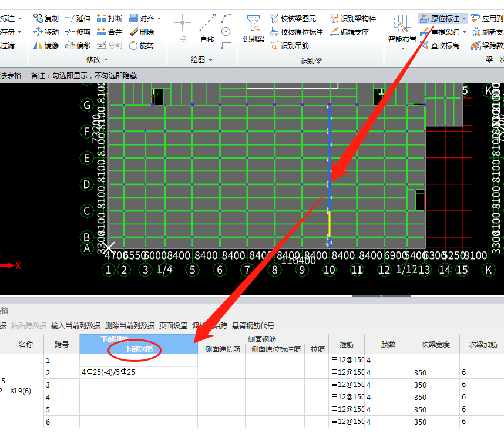Select the 镜像 (Mirror) tool
Screen dimensions: 504x434
click(x=46, y=45)
